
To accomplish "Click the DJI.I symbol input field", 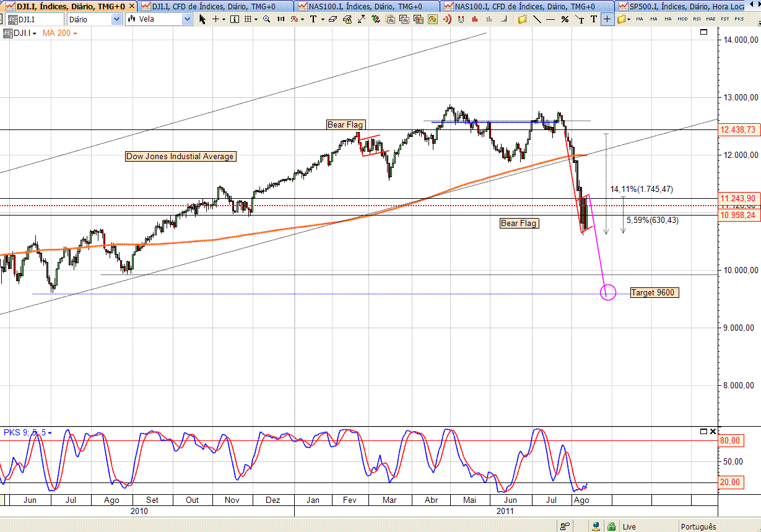I will (x=33, y=19).
